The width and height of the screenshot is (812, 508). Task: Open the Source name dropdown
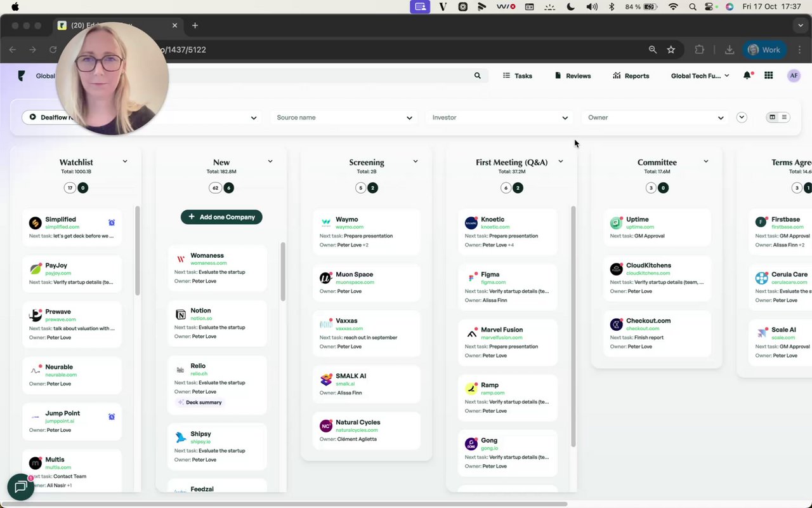tap(344, 117)
